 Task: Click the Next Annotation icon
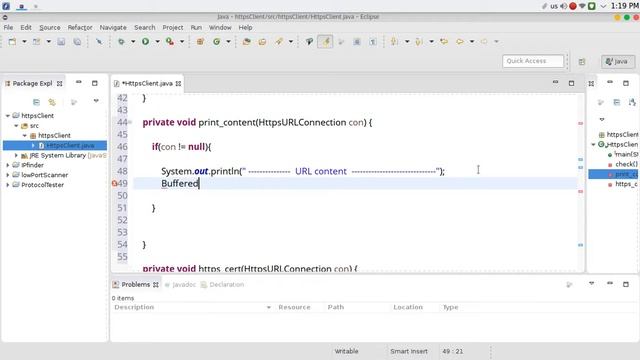point(394,42)
